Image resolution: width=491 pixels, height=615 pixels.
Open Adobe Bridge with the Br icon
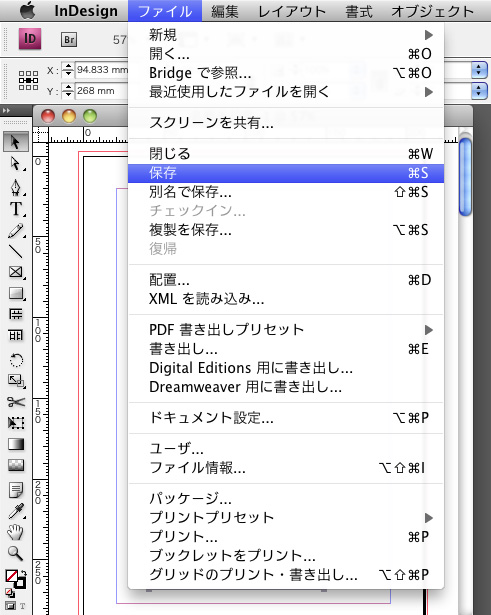point(69,40)
